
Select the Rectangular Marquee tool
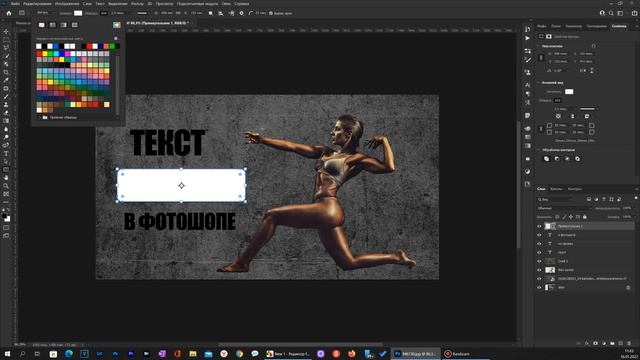tap(6, 40)
